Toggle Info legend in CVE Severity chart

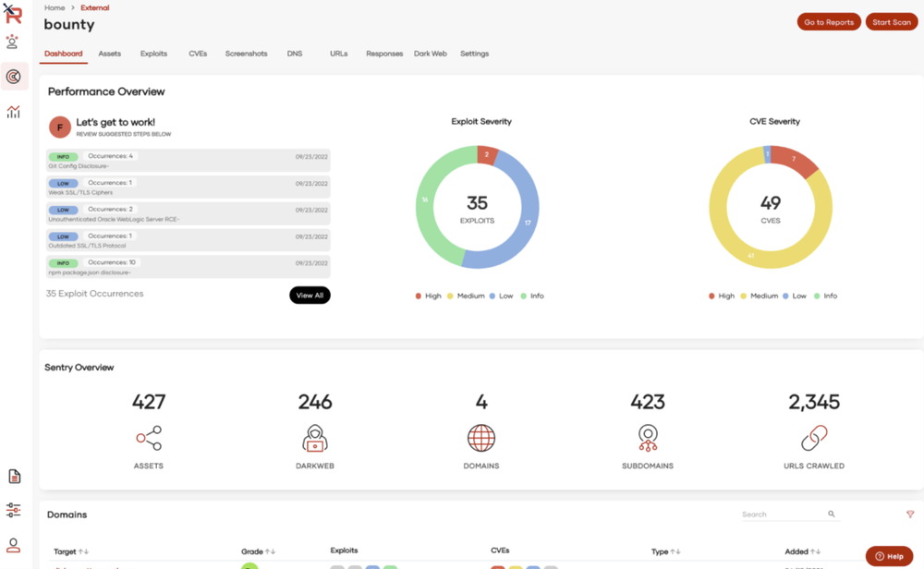point(825,296)
